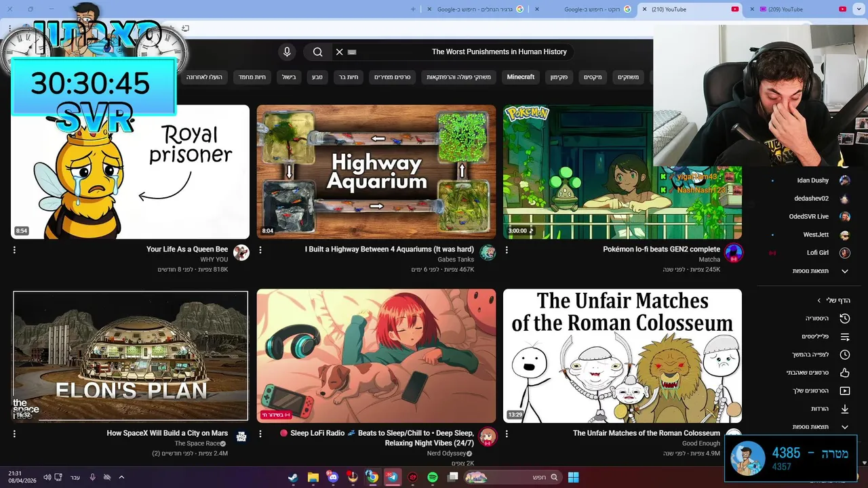Viewport: 868px width, 488px height.
Task: Select the מיקסים filter chip
Action: 593,77
